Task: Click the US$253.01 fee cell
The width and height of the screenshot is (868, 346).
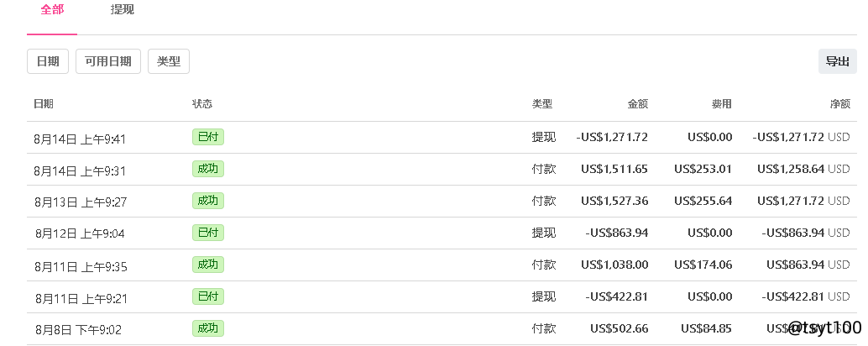Action: coord(703,170)
